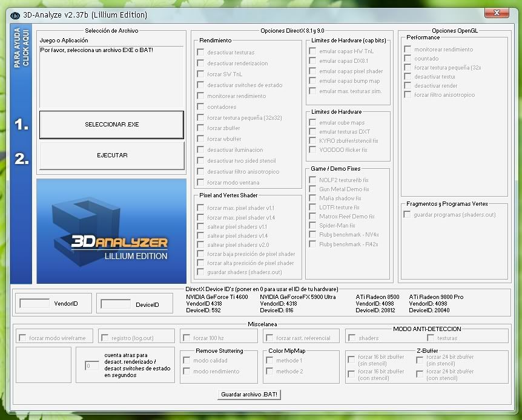The image size is (522, 420).
Task: Toggle forzar modo wireframe
Action: (x=22, y=338)
